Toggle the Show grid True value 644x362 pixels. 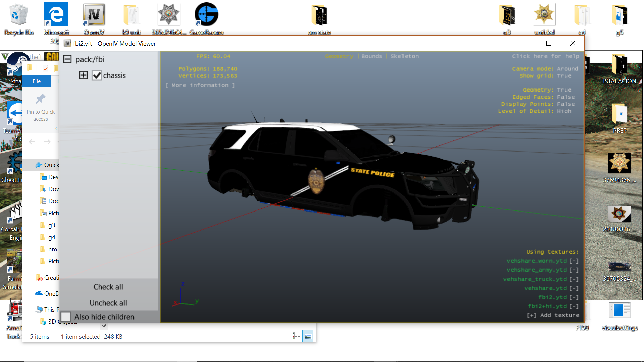point(564,76)
